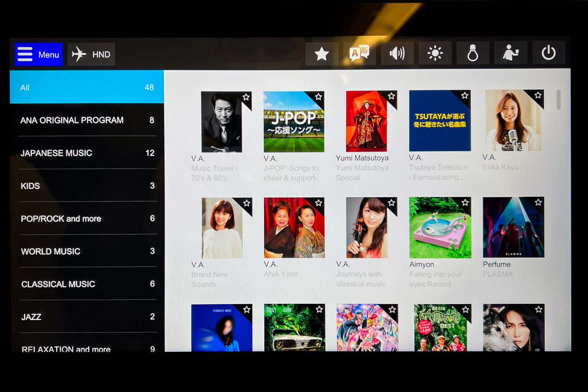
Task: Favorite the J-POP Songs to cheer album
Action: tap(318, 97)
